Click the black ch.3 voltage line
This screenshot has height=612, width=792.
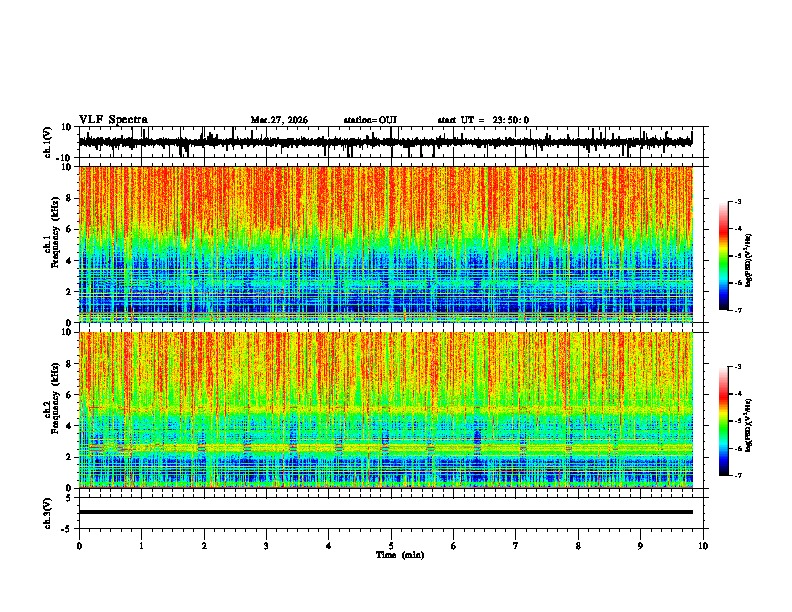(x=385, y=512)
